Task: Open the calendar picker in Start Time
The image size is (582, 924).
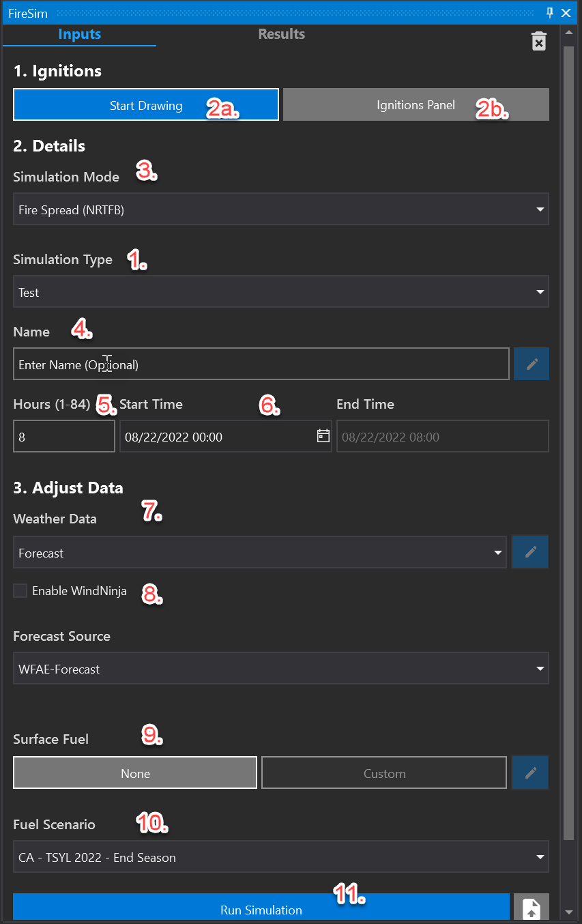Action: [x=323, y=436]
